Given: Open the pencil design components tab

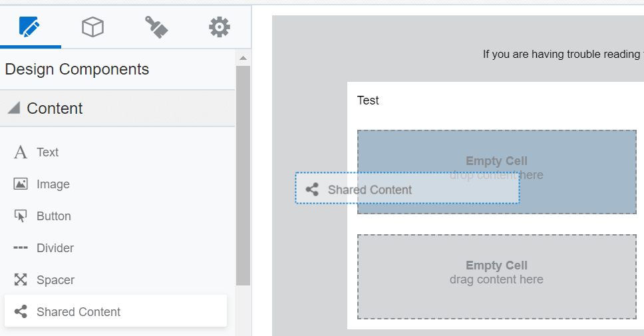Looking at the screenshot, I should (30, 27).
